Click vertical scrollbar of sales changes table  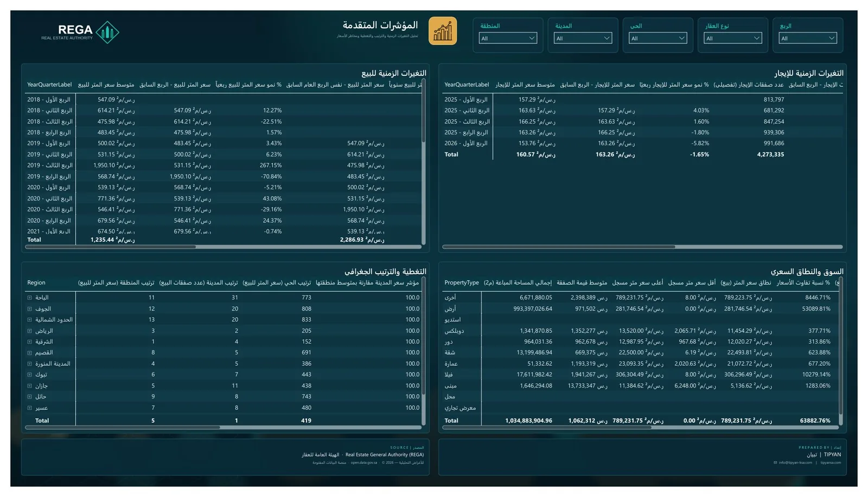423,111
